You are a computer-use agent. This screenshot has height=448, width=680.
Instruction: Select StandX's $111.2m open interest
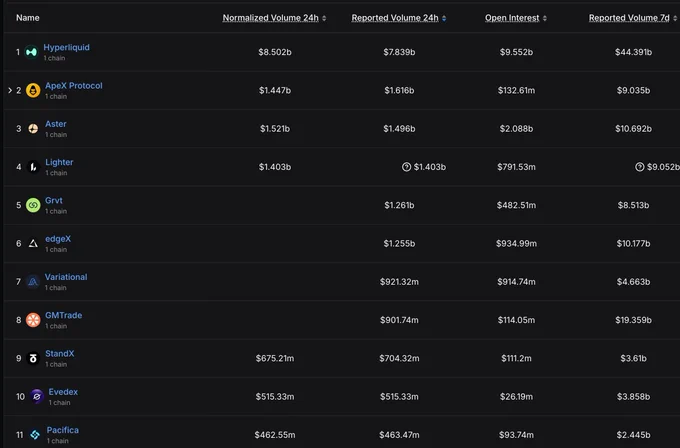pyautogui.click(x=517, y=358)
